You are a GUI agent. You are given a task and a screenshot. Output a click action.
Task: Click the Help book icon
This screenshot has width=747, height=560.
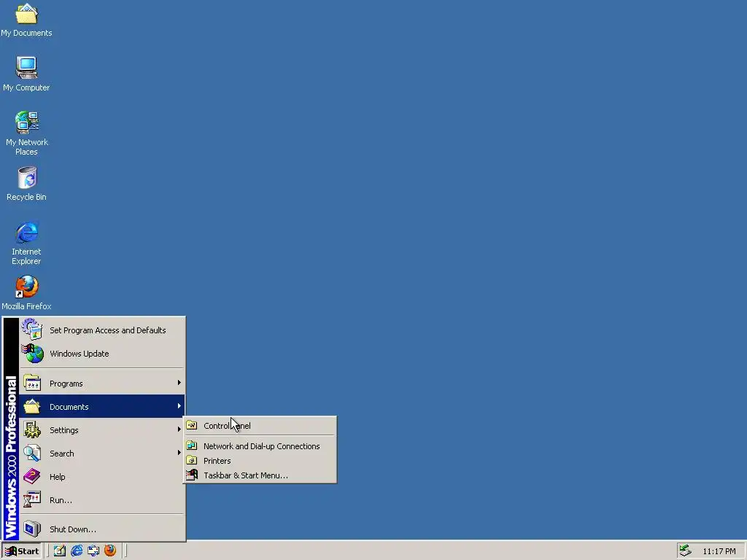pos(32,476)
